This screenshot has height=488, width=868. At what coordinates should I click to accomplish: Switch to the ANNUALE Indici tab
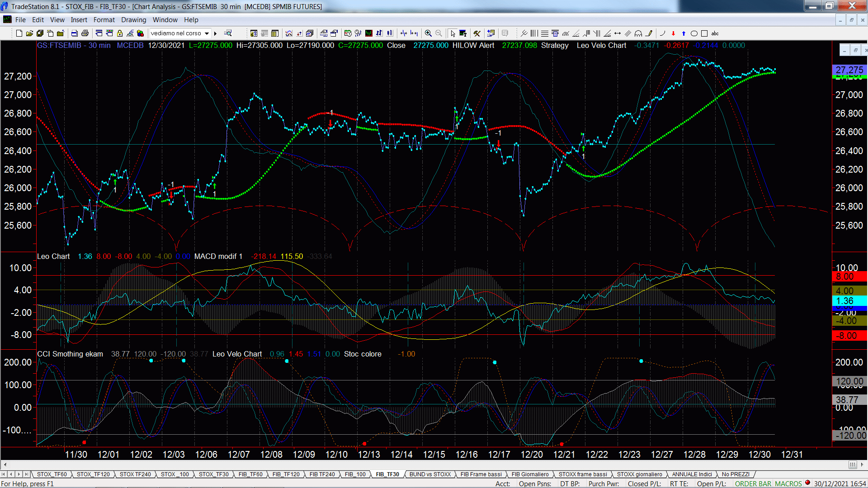pos(692,474)
